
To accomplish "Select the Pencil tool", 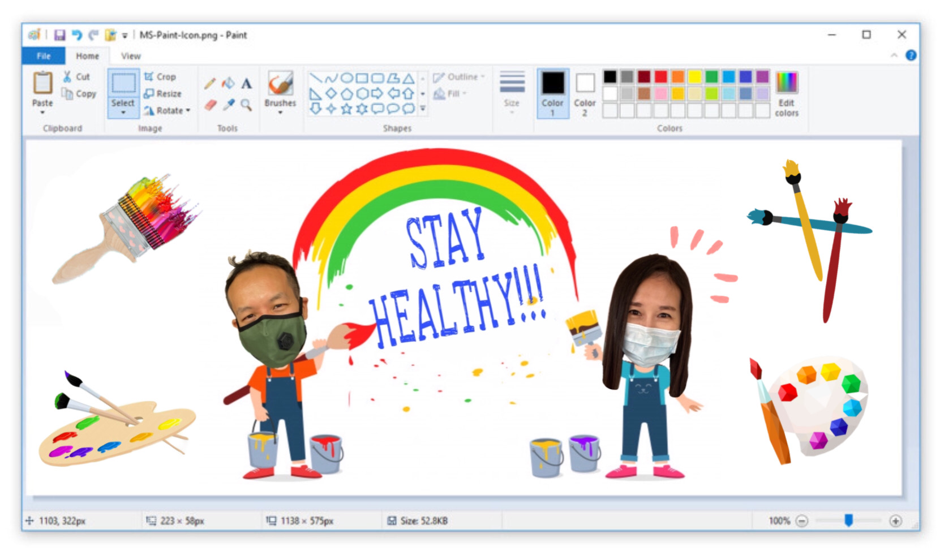I will pos(210,84).
